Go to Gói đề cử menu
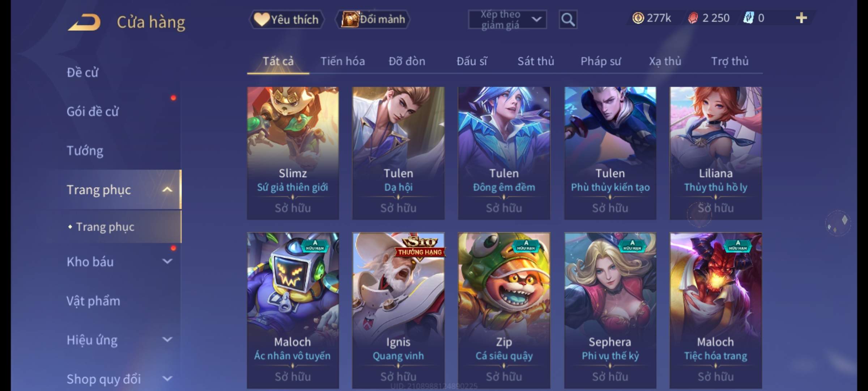This screenshot has height=391, width=868. point(93,112)
